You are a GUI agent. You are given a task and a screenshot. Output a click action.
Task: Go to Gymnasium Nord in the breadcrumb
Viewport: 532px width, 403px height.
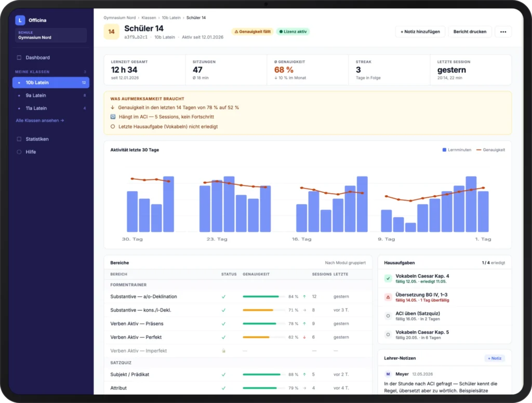pyautogui.click(x=119, y=18)
